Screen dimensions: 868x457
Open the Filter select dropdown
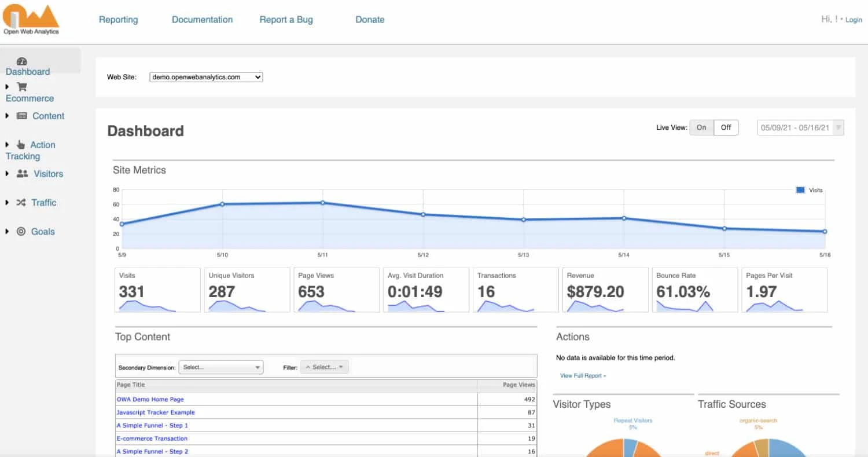pyautogui.click(x=324, y=367)
